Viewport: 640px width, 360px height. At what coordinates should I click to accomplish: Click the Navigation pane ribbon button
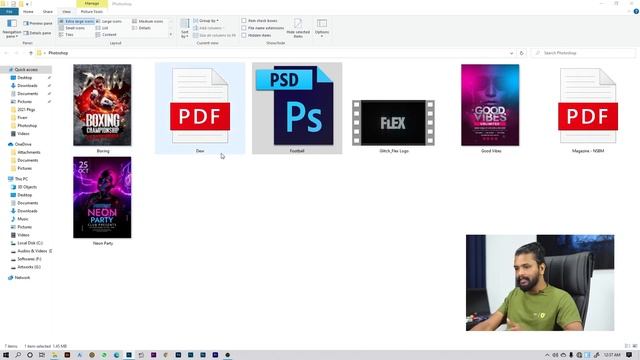coord(12,28)
